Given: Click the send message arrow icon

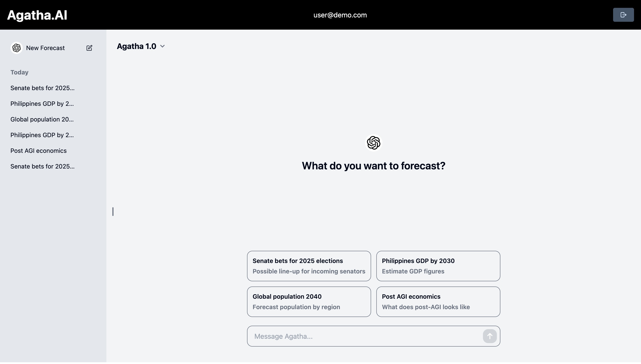Looking at the screenshot, I should pyautogui.click(x=489, y=336).
